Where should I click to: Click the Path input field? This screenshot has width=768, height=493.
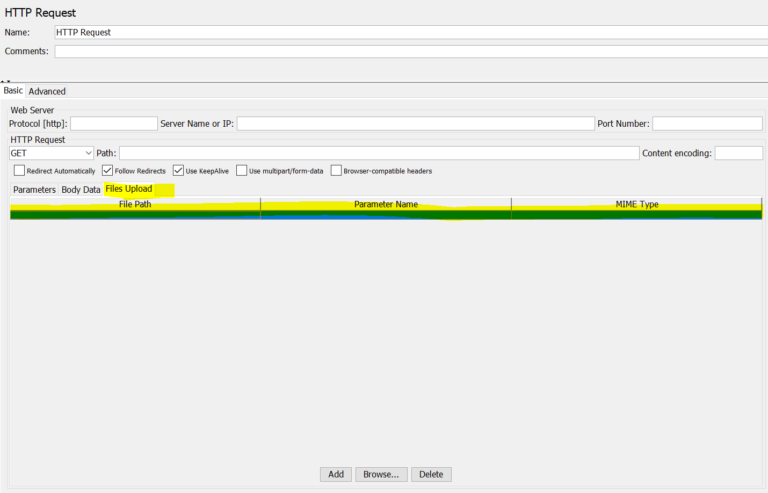point(378,153)
